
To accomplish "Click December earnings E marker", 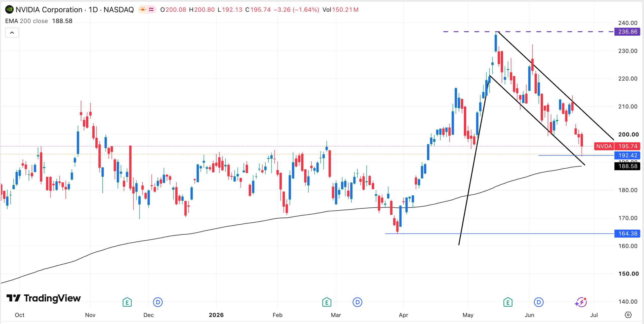I will pyautogui.click(x=127, y=302).
